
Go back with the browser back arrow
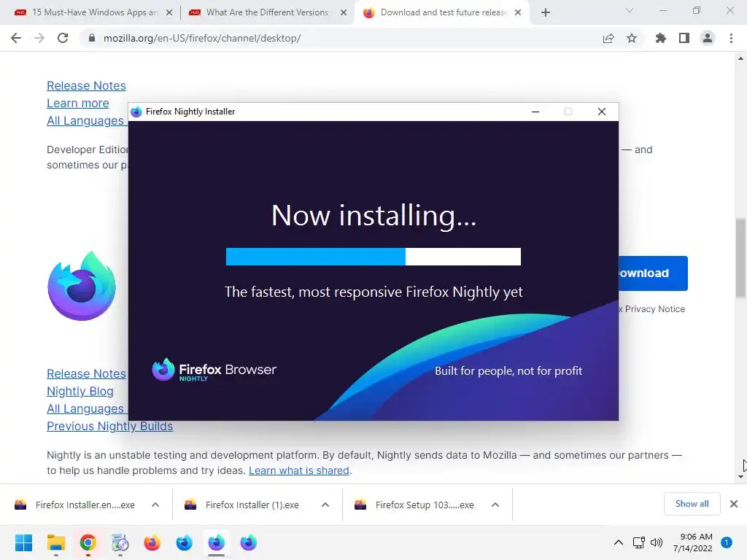(x=16, y=38)
